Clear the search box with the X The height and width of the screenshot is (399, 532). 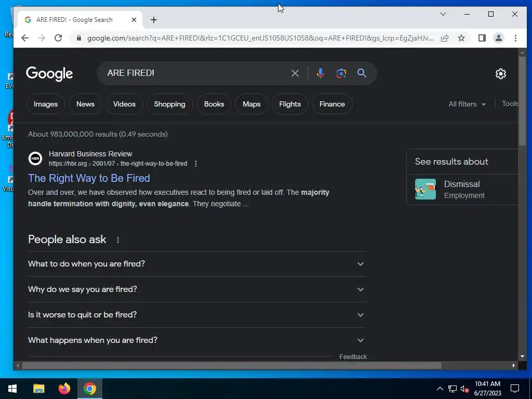(295, 73)
